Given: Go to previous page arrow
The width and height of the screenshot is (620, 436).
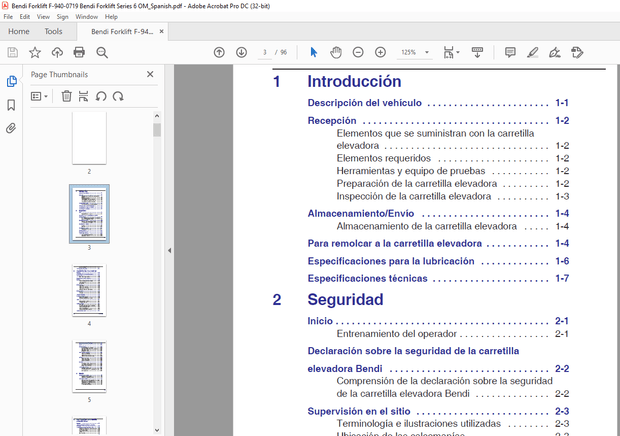Looking at the screenshot, I should click(219, 52).
